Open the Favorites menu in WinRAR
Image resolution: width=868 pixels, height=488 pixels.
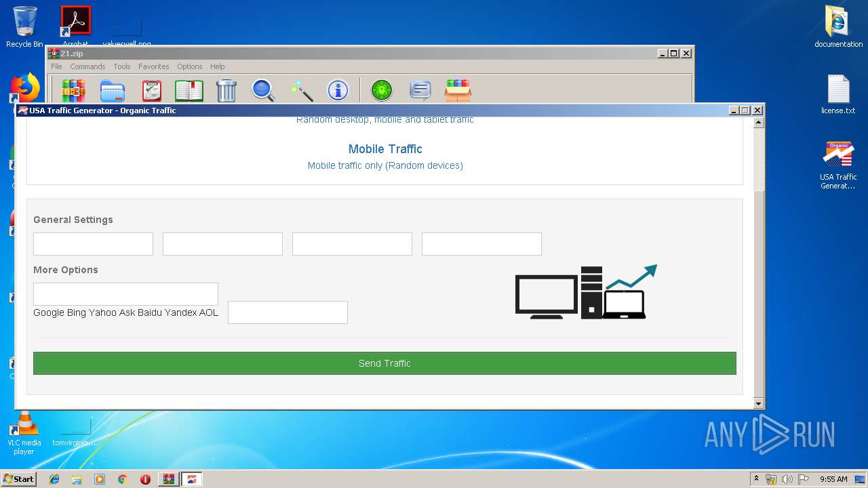tap(154, 66)
